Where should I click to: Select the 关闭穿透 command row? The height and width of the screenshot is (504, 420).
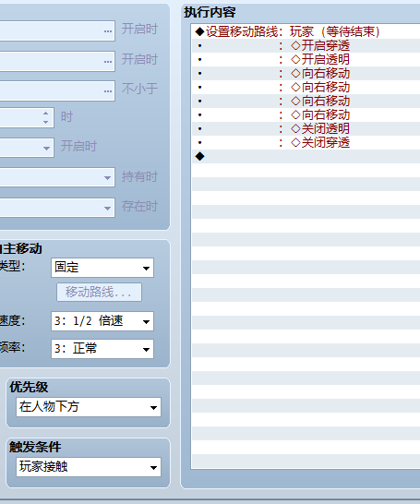click(x=306, y=142)
